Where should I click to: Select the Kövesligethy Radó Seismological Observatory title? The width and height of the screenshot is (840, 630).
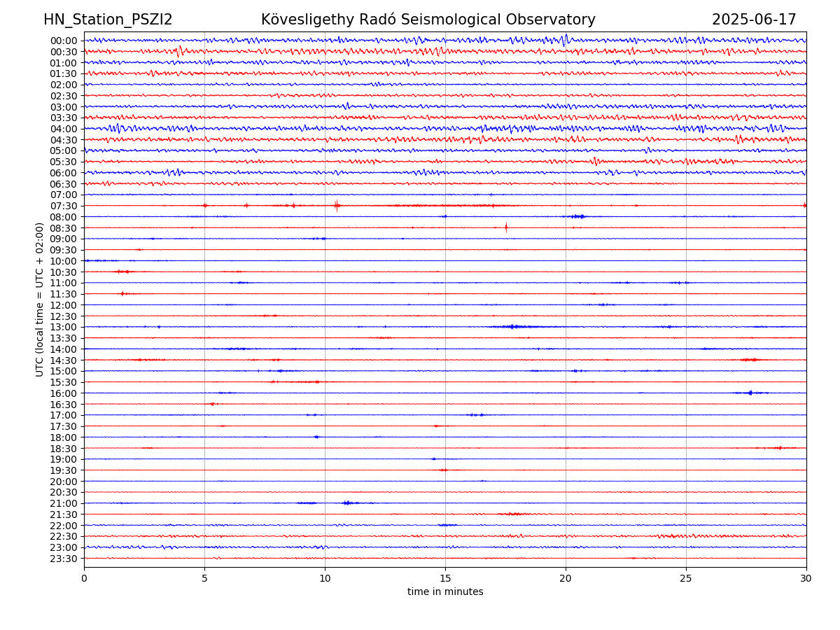point(428,20)
